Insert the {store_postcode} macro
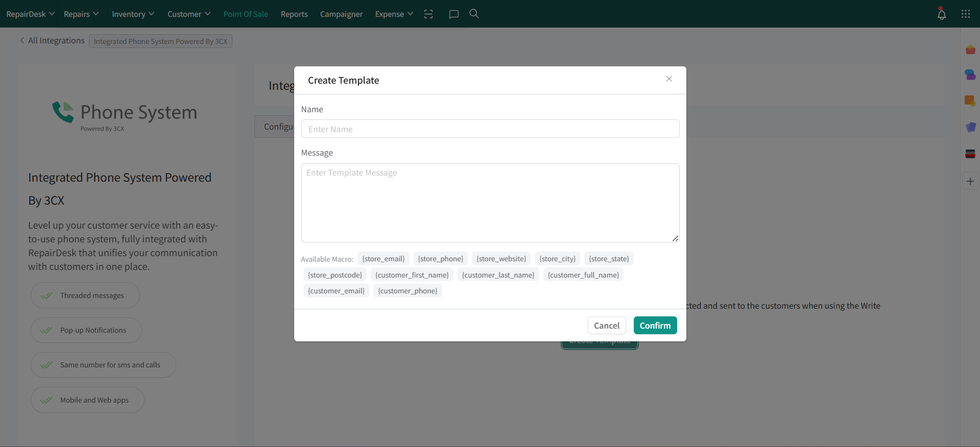The width and height of the screenshot is (980, 447). click(335, 275)
